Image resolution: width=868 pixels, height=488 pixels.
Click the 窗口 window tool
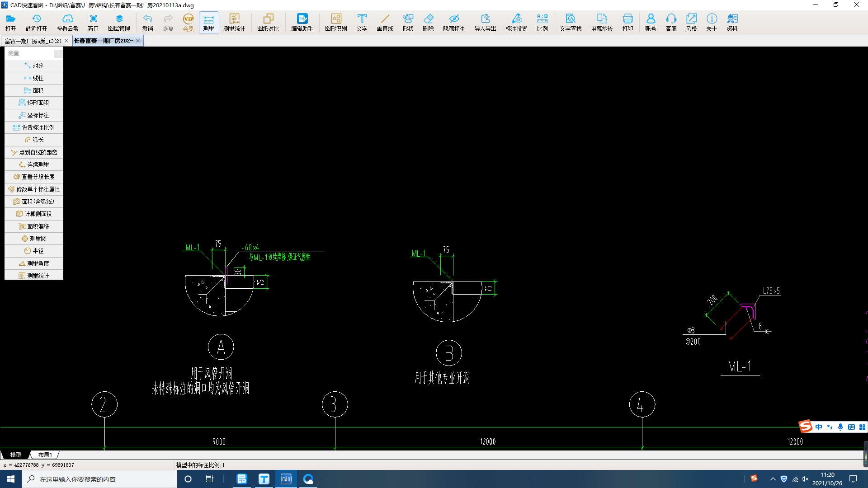93,23
